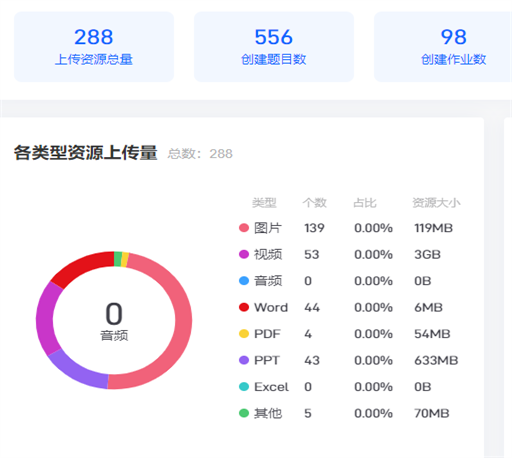Click the teal Excel legend dot
This screenshot has height=458, width=512.
pos(244,387)
